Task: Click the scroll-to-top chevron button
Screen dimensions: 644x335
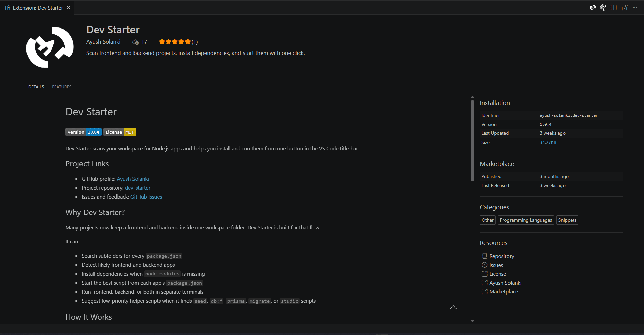Action: click(x=453, y=307)
